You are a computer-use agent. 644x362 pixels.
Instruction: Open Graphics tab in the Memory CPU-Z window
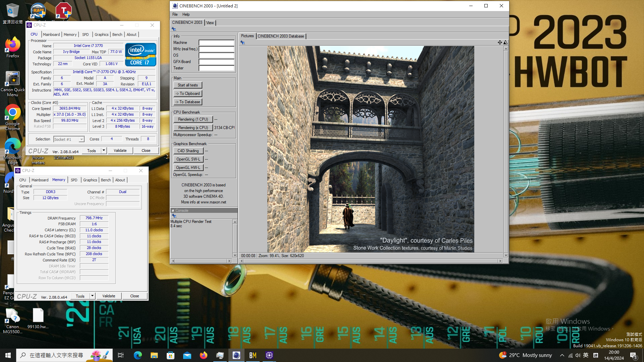(90, 180)
